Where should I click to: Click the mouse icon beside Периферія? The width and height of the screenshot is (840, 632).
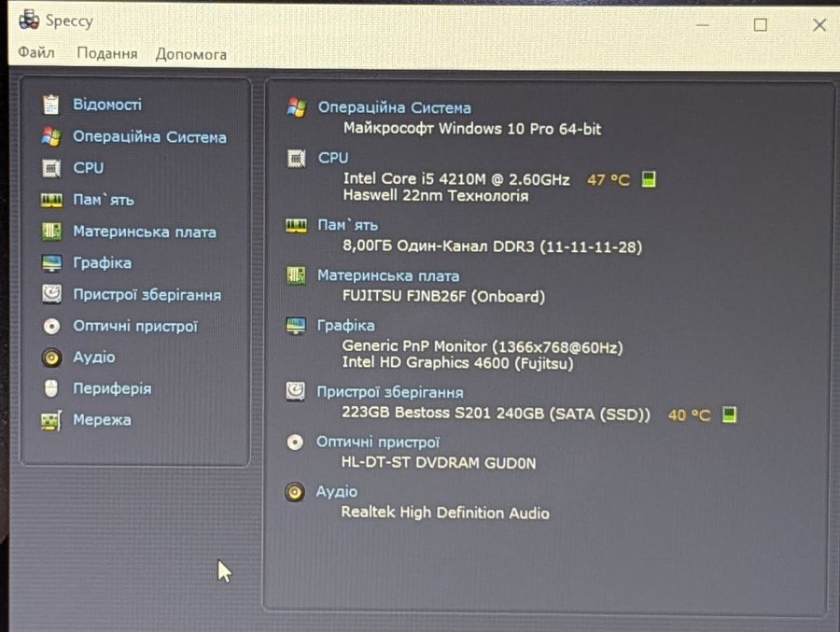[x=51, y=388]
